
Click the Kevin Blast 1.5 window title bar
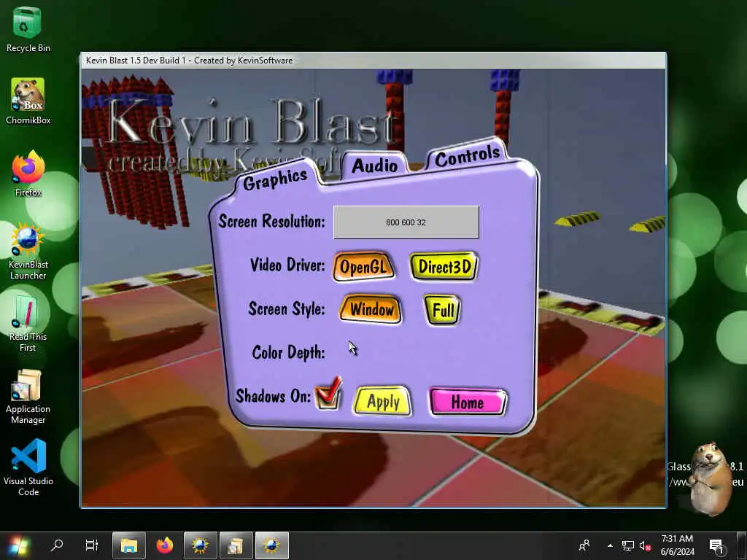click(x=373, y=61)
